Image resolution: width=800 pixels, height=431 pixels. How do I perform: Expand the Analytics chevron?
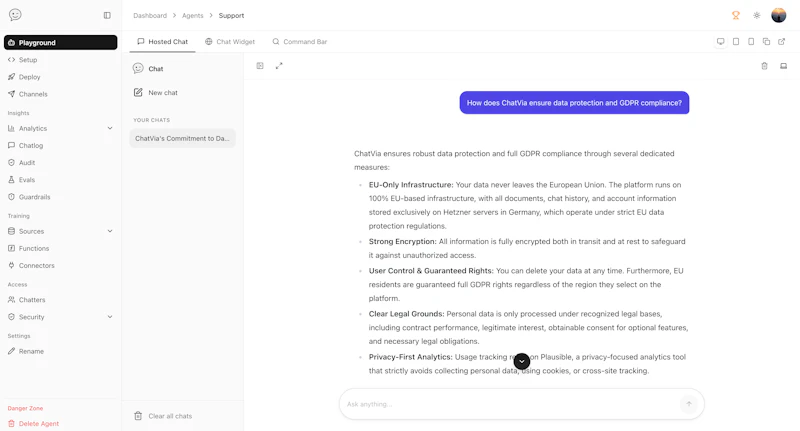point(110,129)
